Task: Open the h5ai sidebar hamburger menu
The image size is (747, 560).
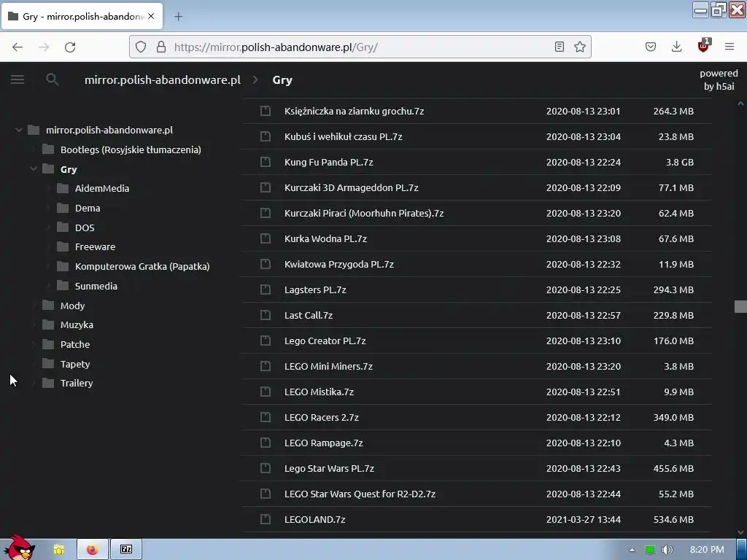Action: [x=18, y=79]
